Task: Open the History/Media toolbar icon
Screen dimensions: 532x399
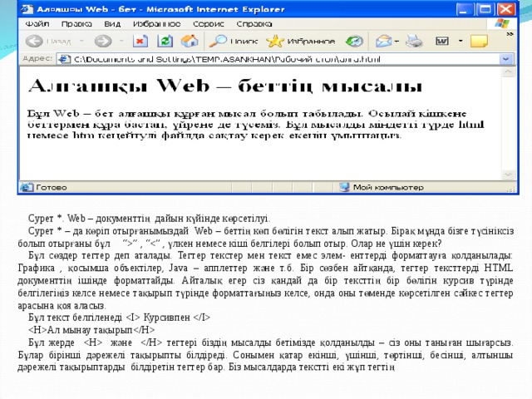Action: pos(355,40)
